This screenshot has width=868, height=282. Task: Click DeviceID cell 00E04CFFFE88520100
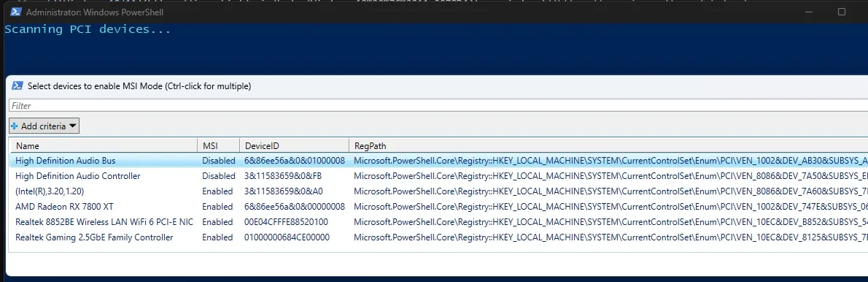286,221
